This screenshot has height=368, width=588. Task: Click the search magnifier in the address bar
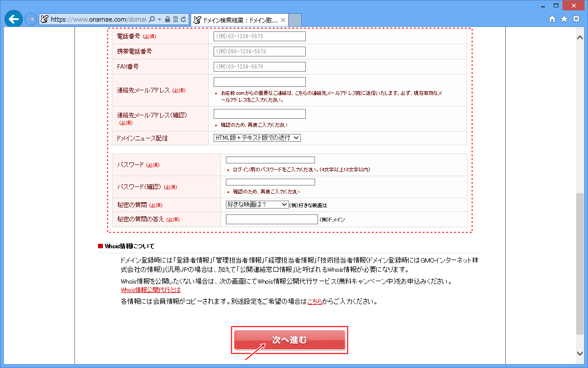coord(152,18)
